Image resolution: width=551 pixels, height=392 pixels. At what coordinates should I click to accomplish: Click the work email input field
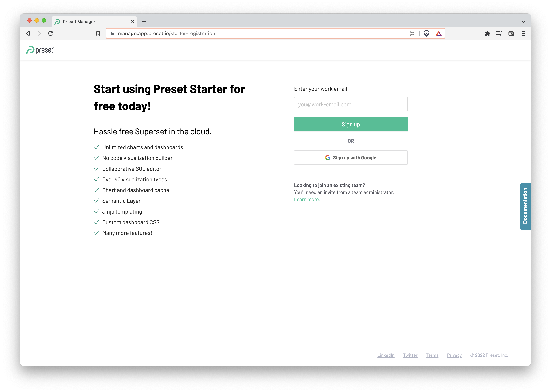point(351,104)
